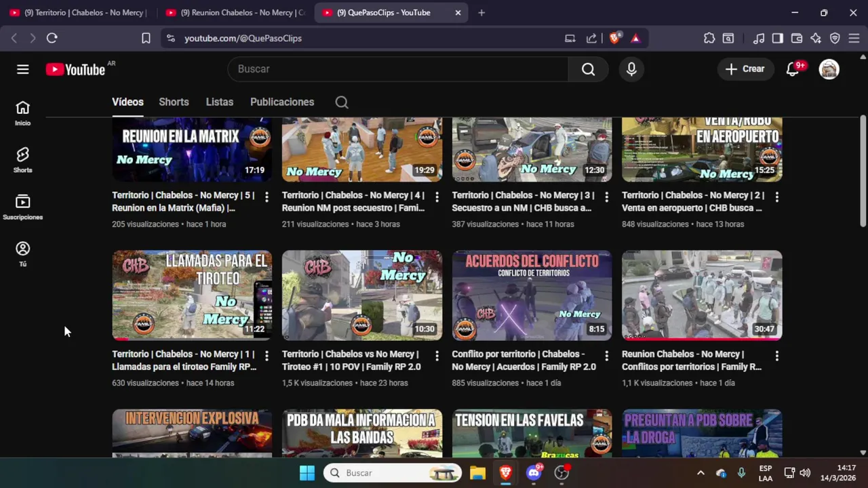Open options for Llamadas para el tiroteo video
This screenshot has width=868, height=488.
pos(267,356)
